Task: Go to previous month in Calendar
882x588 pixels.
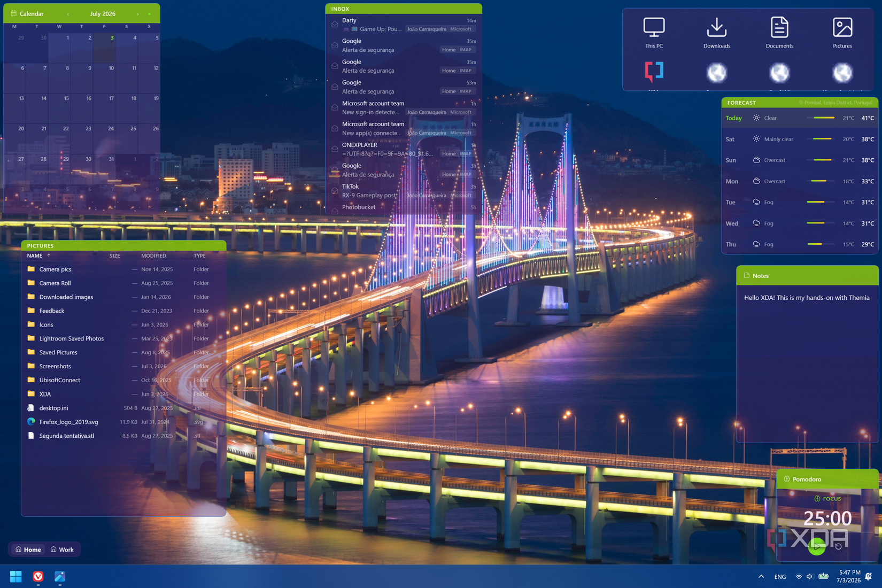Action: point(68,14)
